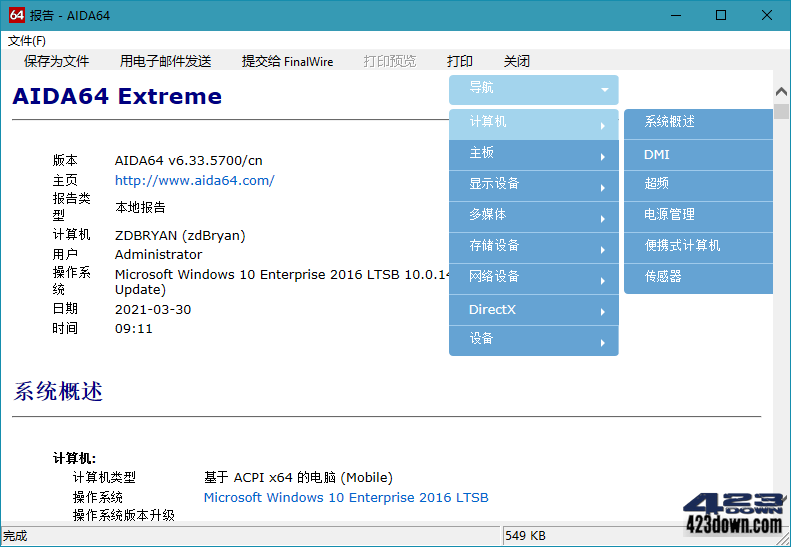Image resolution: width=791 pixels, height=547 pixels.
Task: Open the 文件(F) menu
Action: click(x=27, y=41)
